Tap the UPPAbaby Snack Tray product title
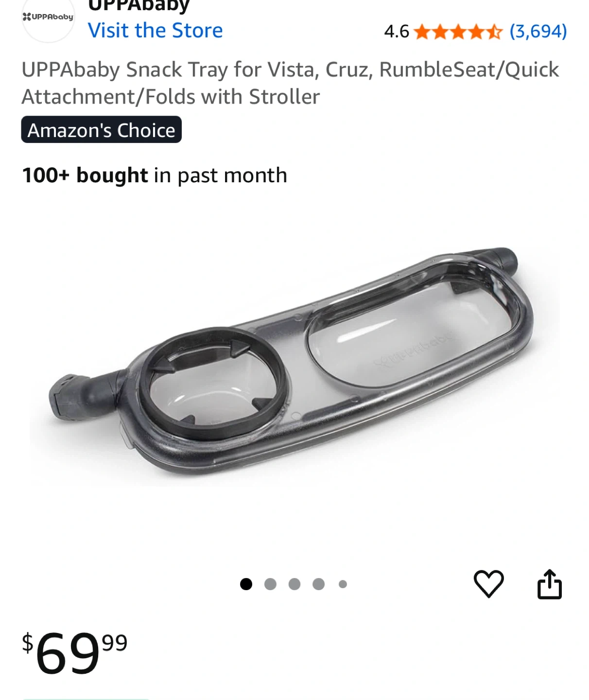Screen dimensions: 589x700 coord(290,83)
